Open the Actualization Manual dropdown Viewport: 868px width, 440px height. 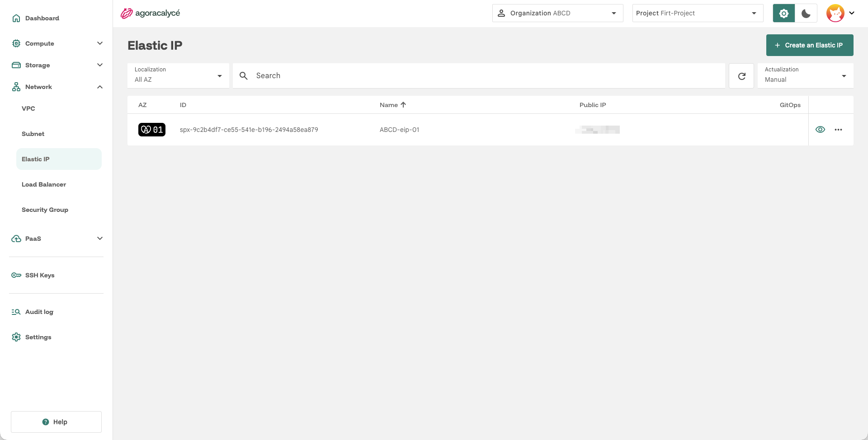point(805,76)
